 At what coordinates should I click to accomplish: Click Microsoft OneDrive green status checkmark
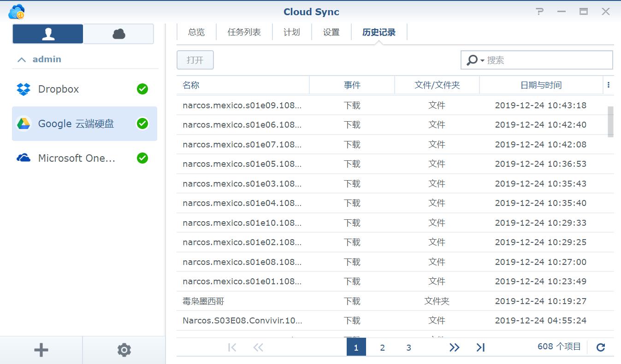pyautogui.click(x=142, y=158)
